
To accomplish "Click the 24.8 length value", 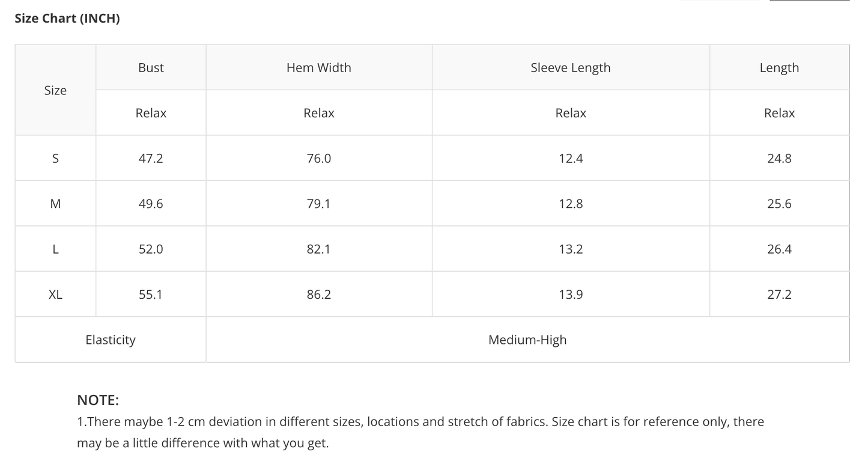I will pos(779,159).
